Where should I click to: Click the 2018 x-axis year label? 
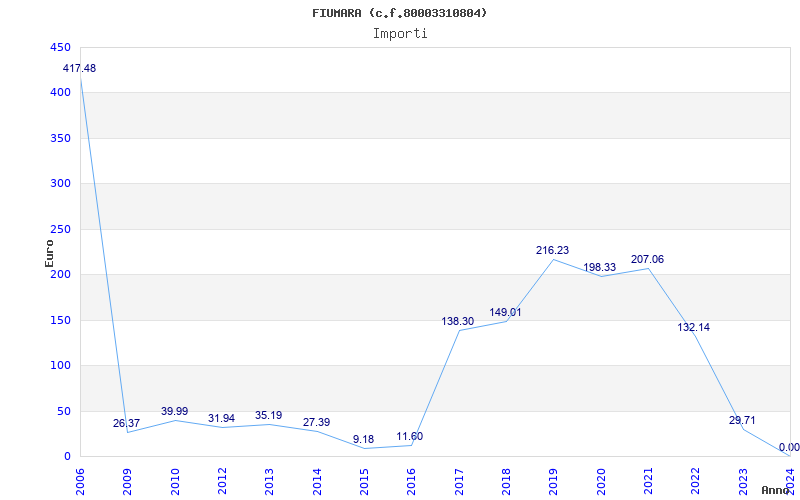[506, 481]
